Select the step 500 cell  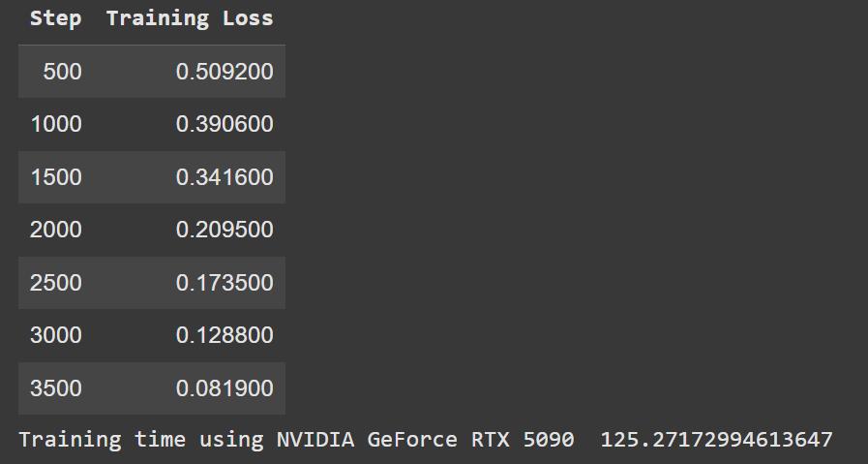coord(62,72)
